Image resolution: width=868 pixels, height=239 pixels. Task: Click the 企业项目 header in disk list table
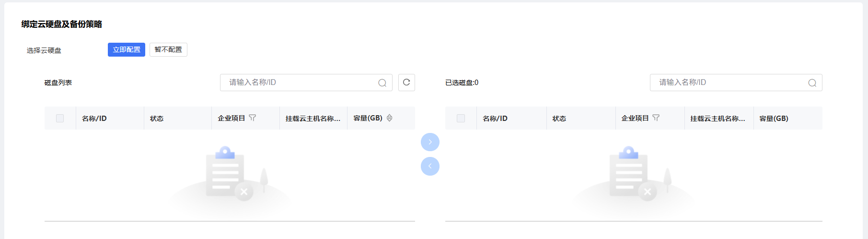[231, 118]
